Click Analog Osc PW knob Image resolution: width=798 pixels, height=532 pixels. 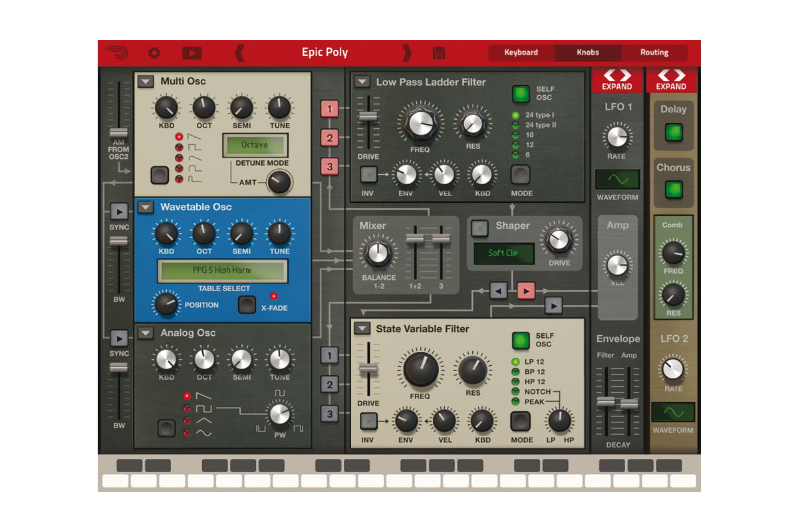pyautogui.click(x=280, y=414)
